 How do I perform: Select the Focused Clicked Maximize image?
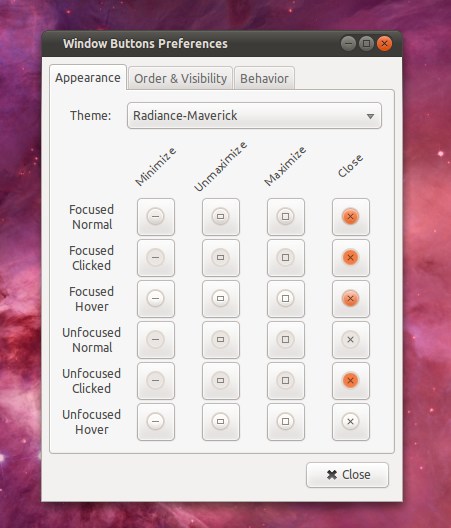[x=286, y=258]
